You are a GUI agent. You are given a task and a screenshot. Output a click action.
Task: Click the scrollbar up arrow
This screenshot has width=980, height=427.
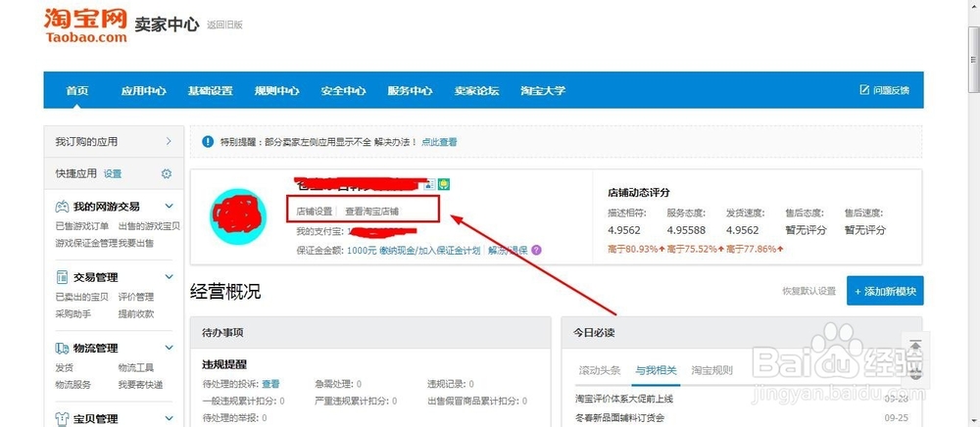coord(974,6)
